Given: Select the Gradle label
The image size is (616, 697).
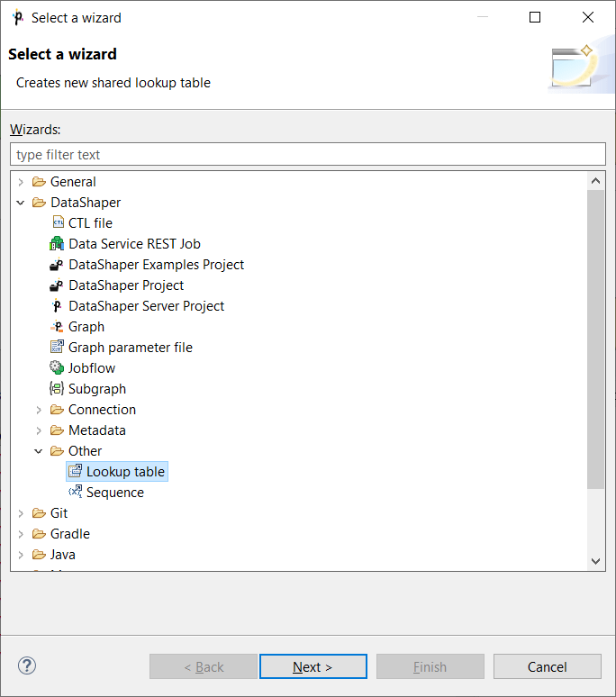Looking at the screenshot, I should pos(70,534).
